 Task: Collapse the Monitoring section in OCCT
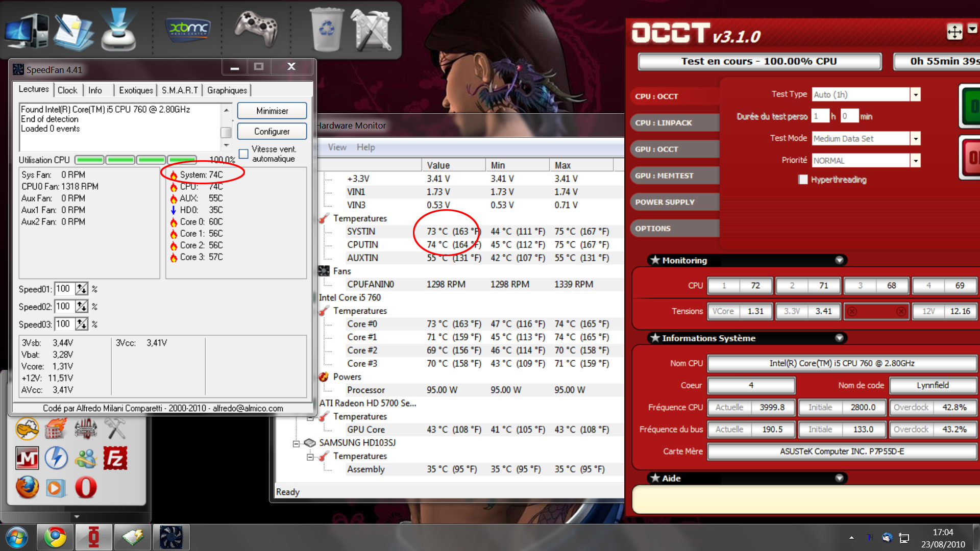pyautogui.click(x=839, y=260)
